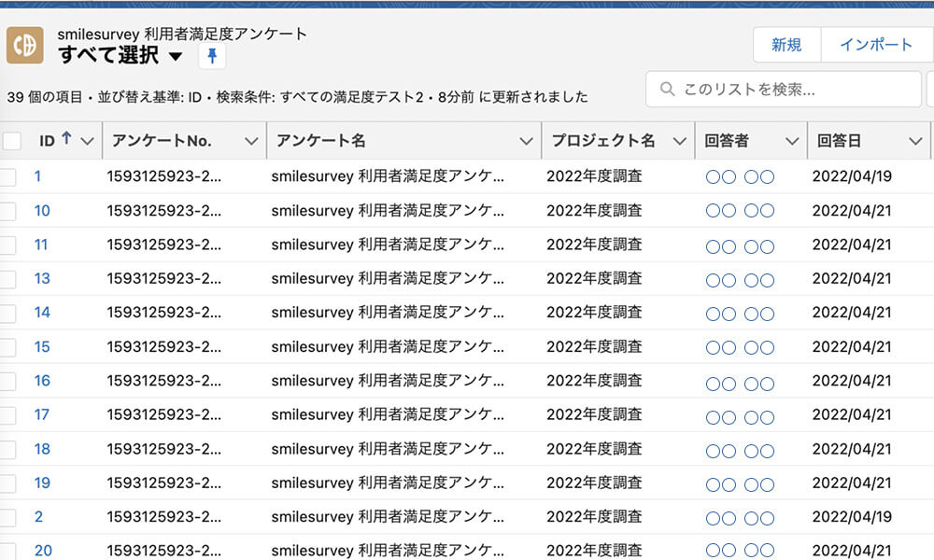Select checkbox for record ID 14
The height and width of the screenshot is (560, 934).
pos(7,313)
